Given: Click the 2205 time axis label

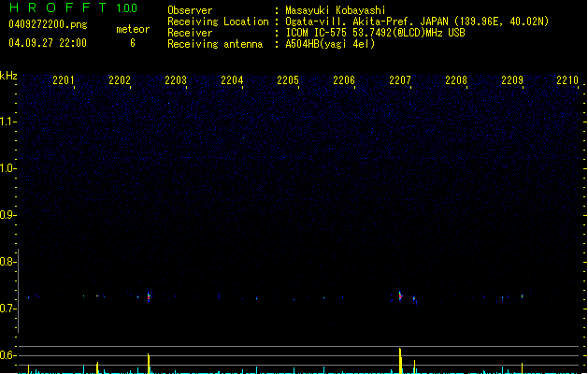Looking at the screenshot, I should pyautogui.click(x=288, y=80).
